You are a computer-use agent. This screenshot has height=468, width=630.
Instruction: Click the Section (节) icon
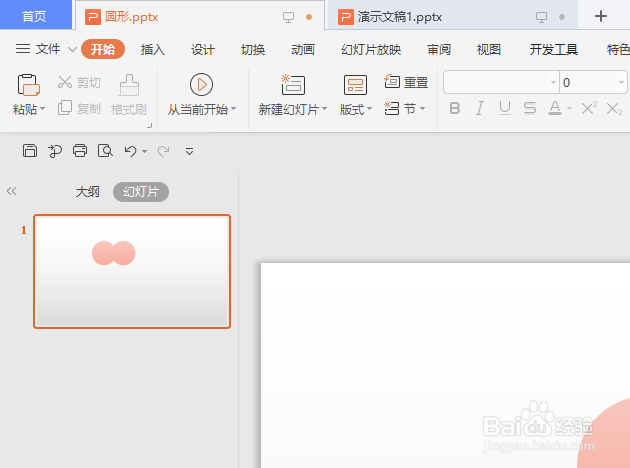[392, 108]
